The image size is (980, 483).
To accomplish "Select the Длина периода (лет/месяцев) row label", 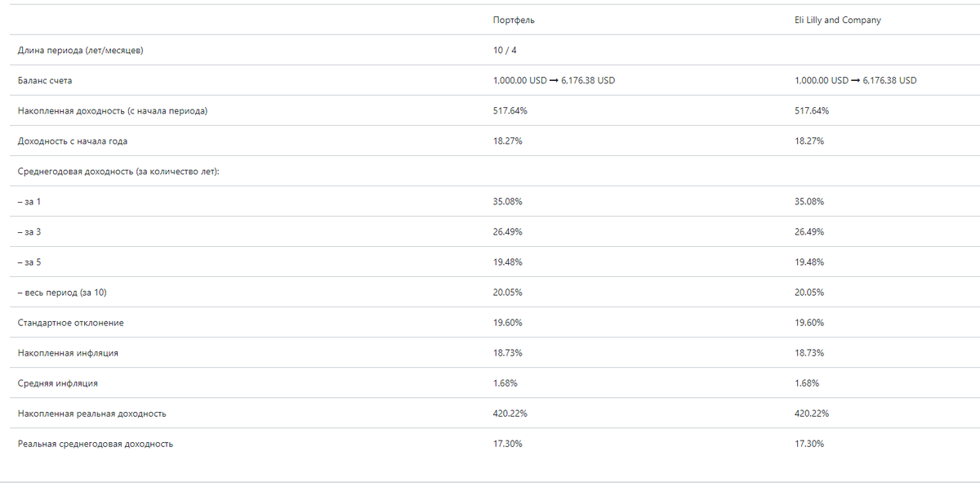I will pos(82,51).
